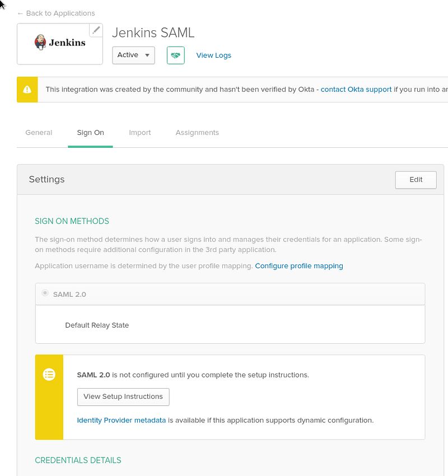
Task: Click the list icon in the SAML setup notice
Action: pyautogui.click(x=49, y=374)
